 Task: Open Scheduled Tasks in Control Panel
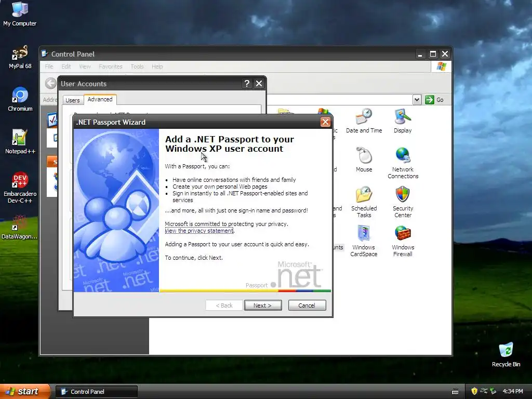[364, 202]
